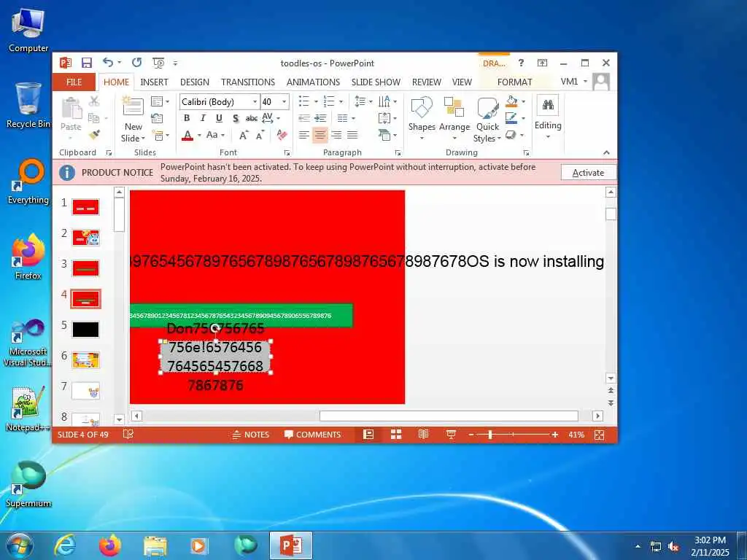Screen dimensions: 747x560
Task: Toggle Underline formatting
Action: [219, 118]
